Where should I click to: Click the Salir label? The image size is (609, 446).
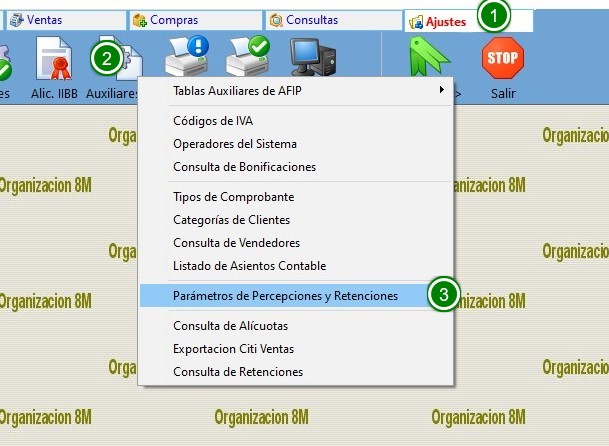coord(503,93)
